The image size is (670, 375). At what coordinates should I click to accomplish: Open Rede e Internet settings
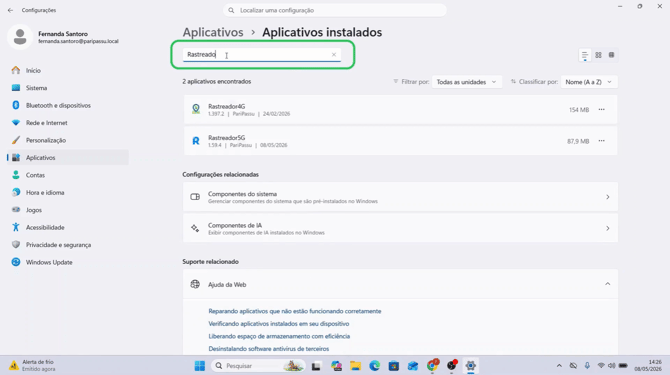pyautogui.click(x=68, y=123)
